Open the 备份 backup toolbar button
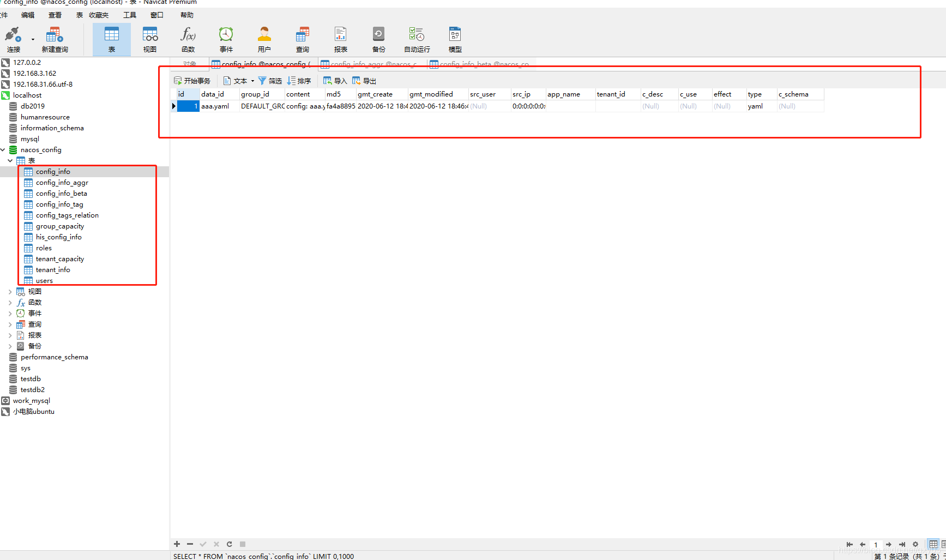 click(379, 40)
